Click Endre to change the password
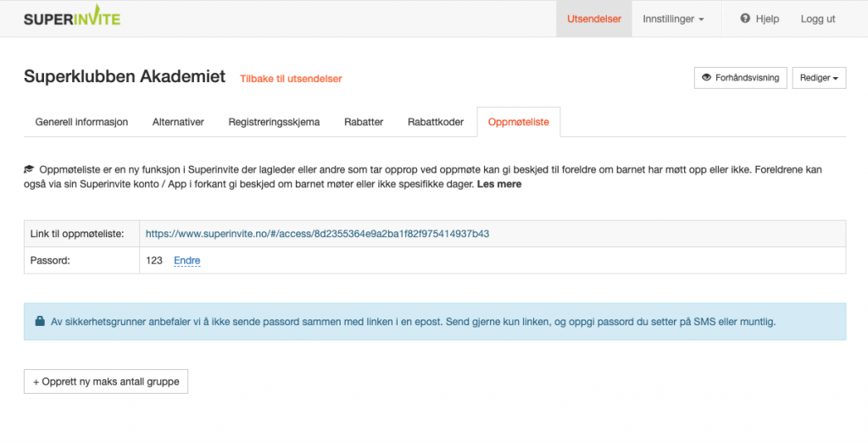 (187, 261)
